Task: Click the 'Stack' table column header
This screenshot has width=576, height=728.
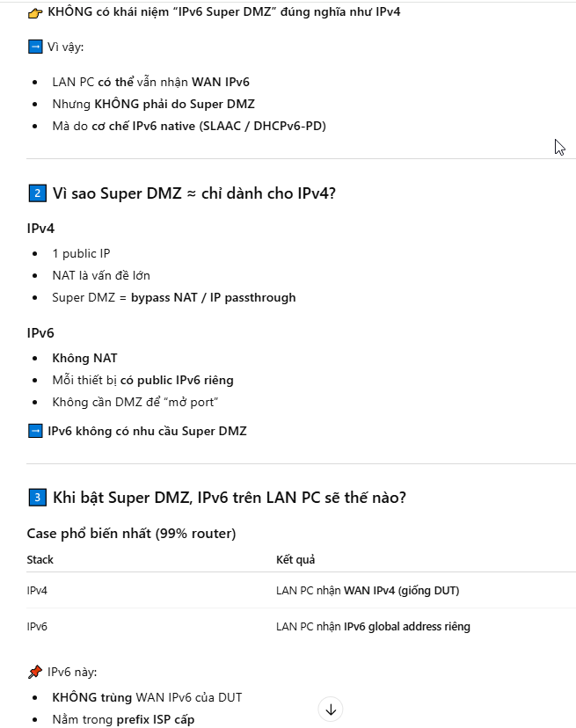Action: point(40,559)
